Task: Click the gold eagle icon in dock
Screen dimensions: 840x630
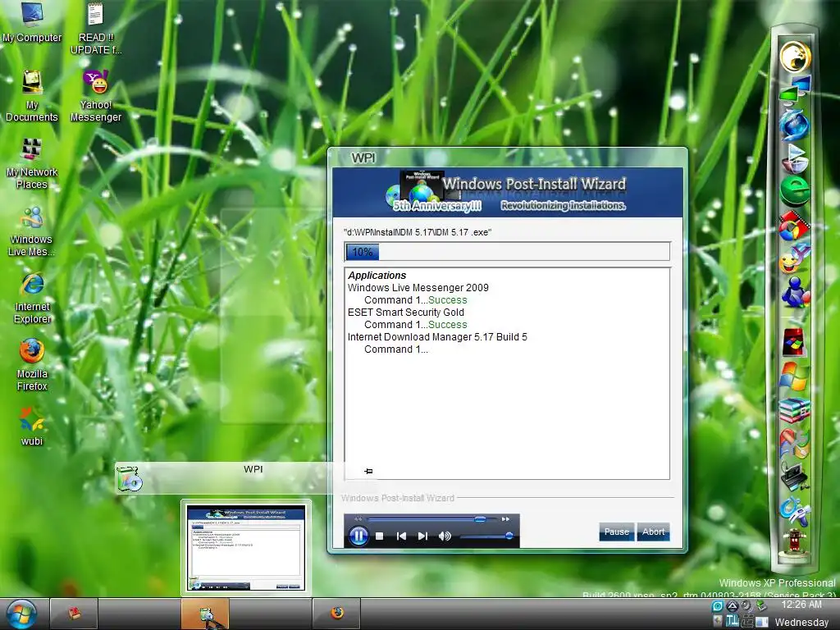Action: tap(795, 57)
